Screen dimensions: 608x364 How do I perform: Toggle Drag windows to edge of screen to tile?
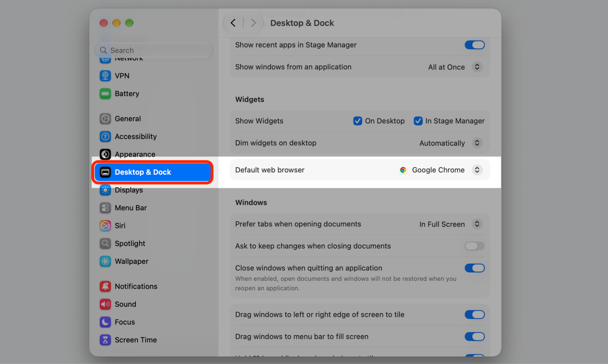click(474, 315)
